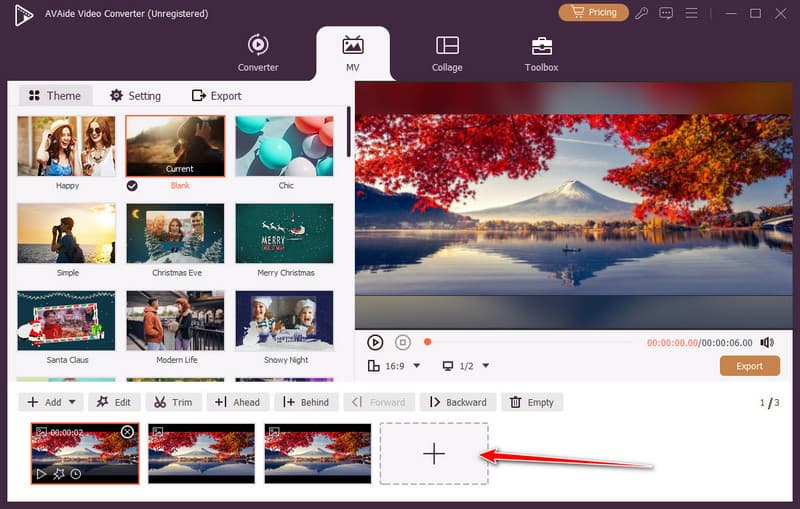Image resolution: width=800 pixels, height=509 pixels.
Task: Click the theme list scrollbar
Action: [348, 132]
